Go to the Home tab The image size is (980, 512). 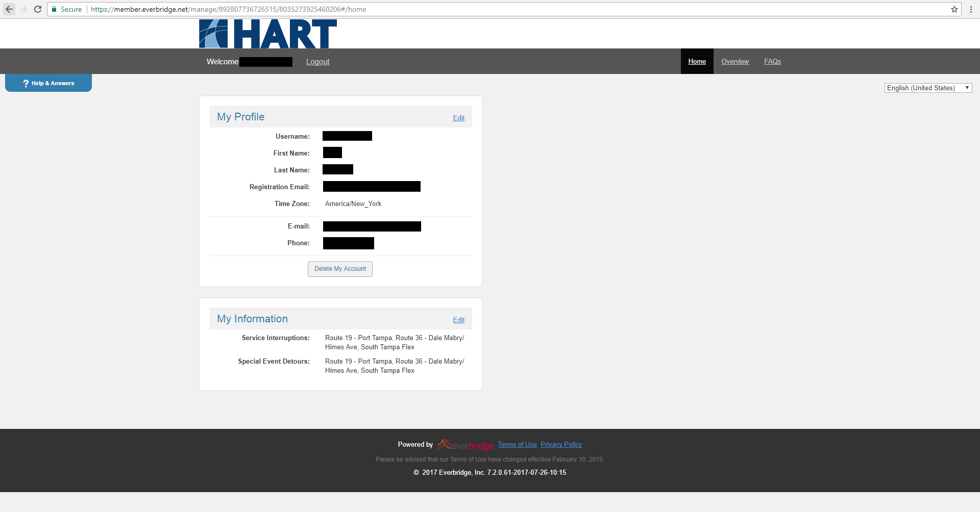click(x=697, y=61)
